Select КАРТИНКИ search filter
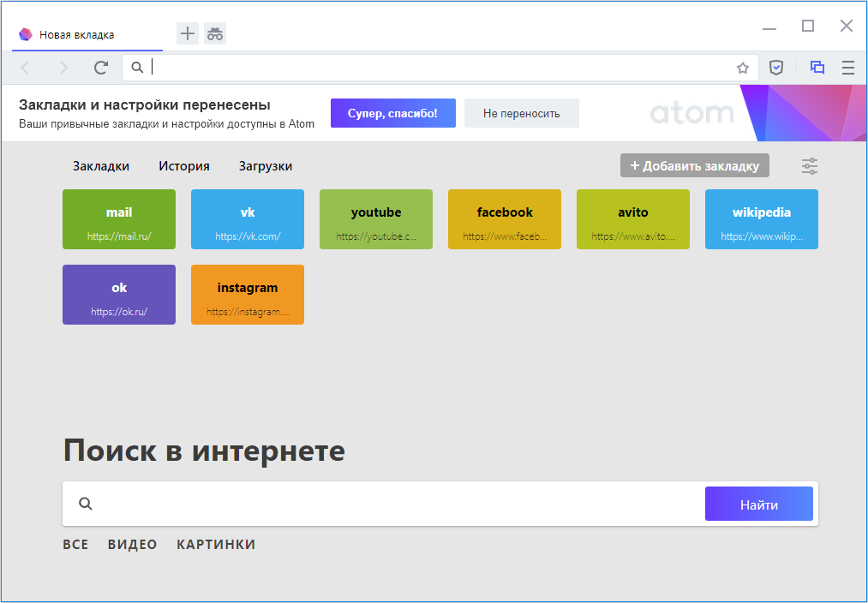 pyautogui.click(x=216, y=545)
